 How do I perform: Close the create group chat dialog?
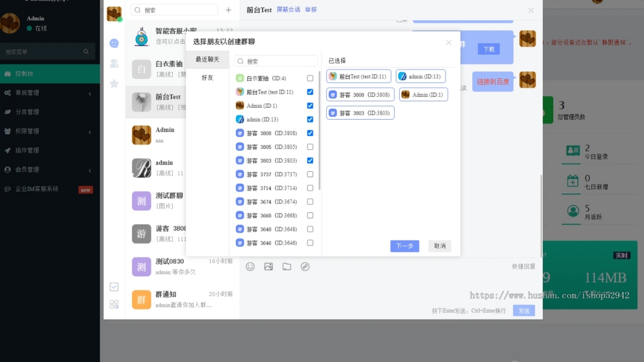[449, 42]
